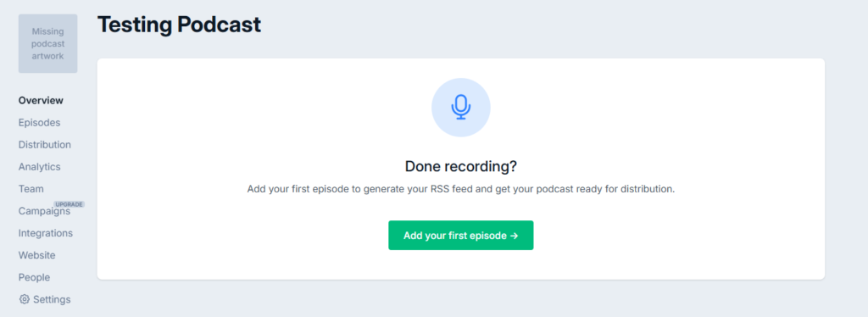Go to the Website section
This screenshot has width=868, height=317.
tap(37, 255)
